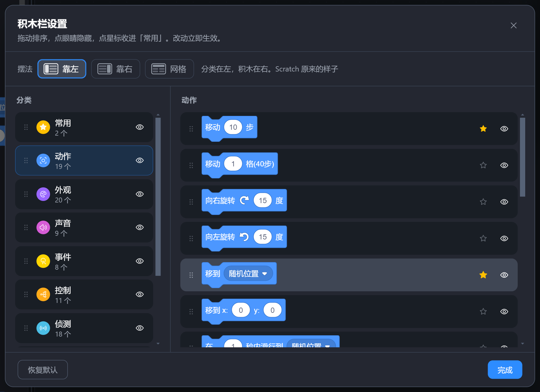Open the 事件 category
The image size is (540, 392).
point(84,261)
